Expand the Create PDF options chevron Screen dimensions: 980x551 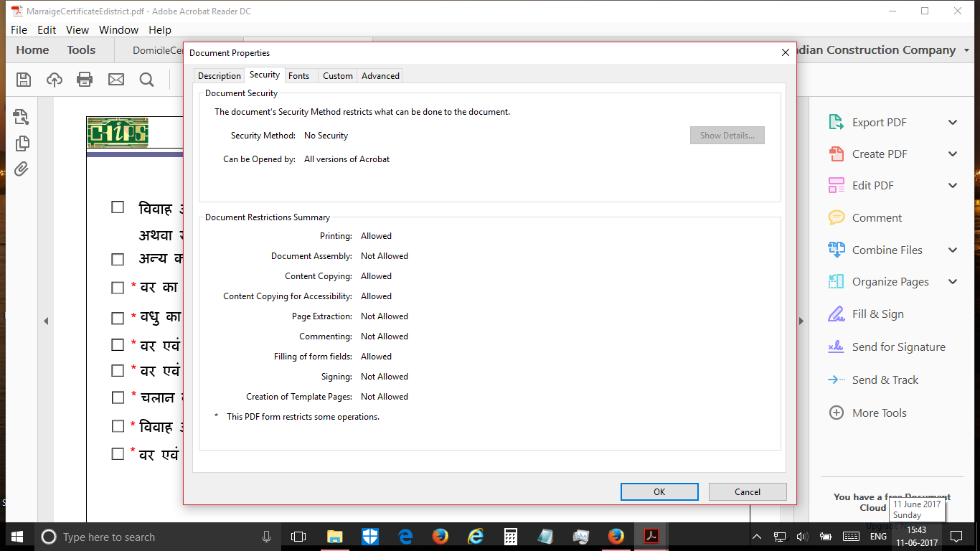pos(953,154)
